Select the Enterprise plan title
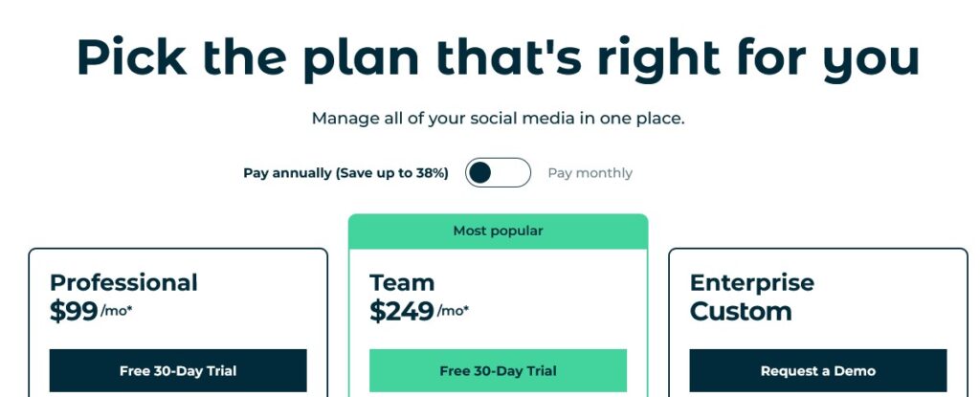 (x=752, y=282)
